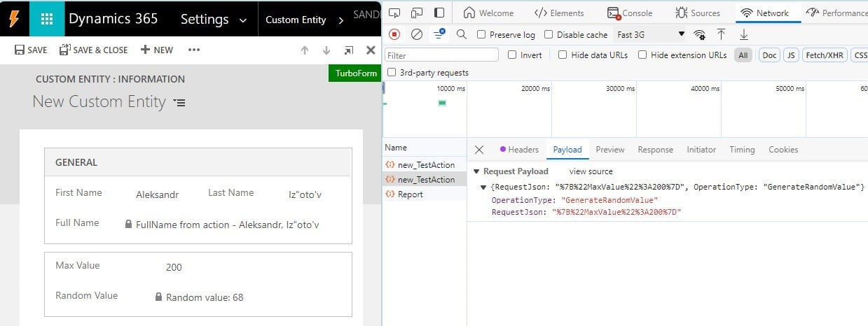This screenshot has height=326, width=868.
Task: Select the All request type filter
Action: tap(743, 55)
